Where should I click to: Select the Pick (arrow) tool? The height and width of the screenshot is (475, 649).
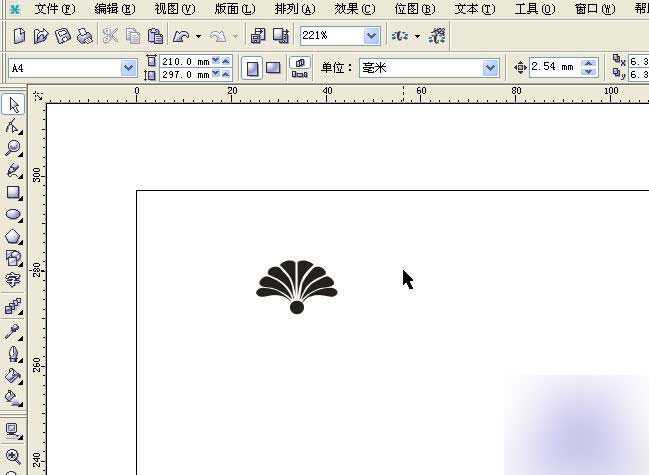pos(13,105)
